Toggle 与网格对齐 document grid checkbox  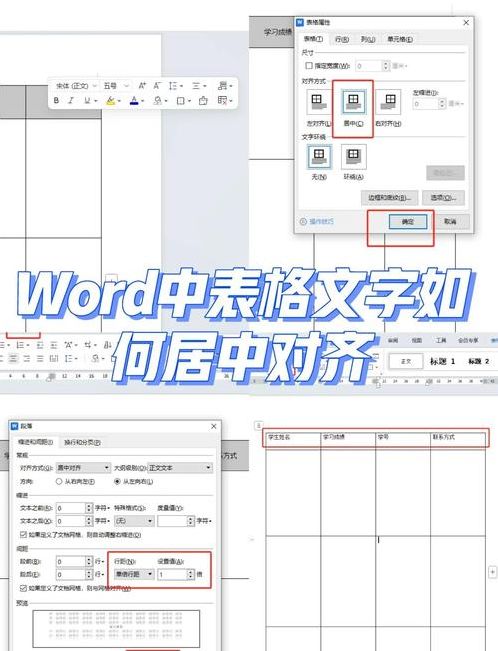coord(24,589)
